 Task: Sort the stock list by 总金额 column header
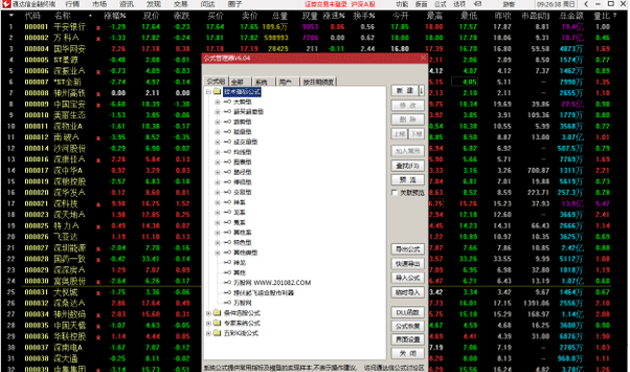click(x=571, y=16)
